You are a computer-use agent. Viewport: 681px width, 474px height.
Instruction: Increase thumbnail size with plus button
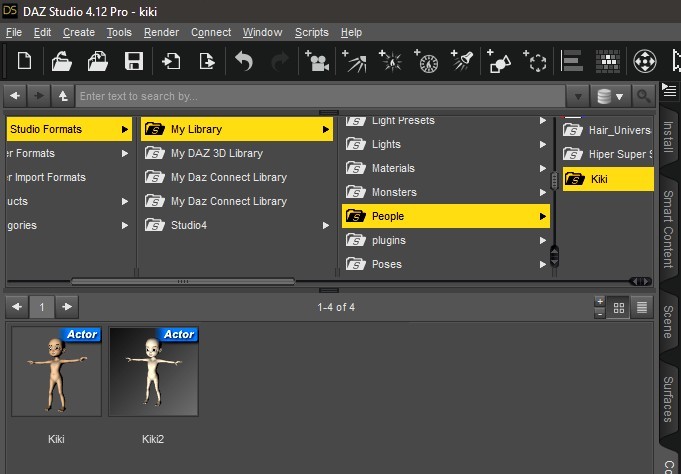tap(600, 302)
